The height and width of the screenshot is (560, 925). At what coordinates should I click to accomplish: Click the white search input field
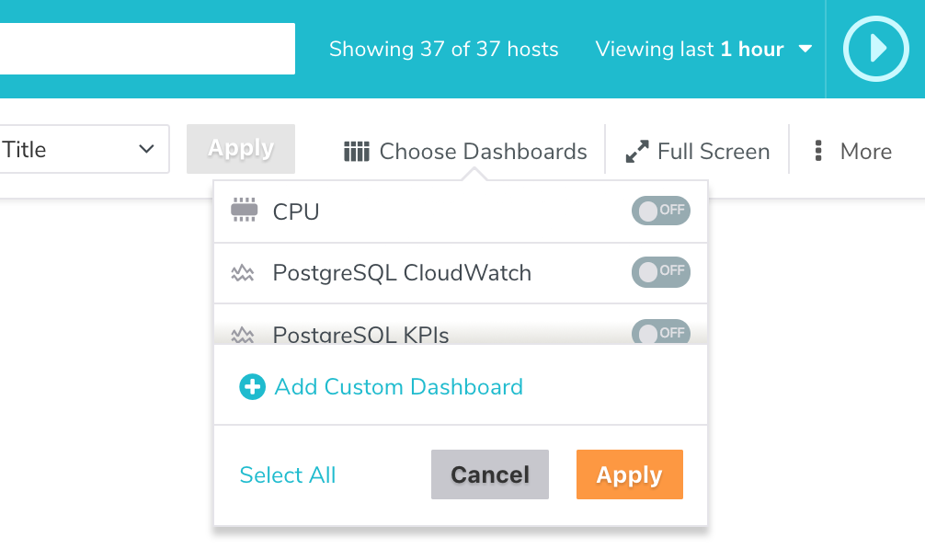point(147,49)
